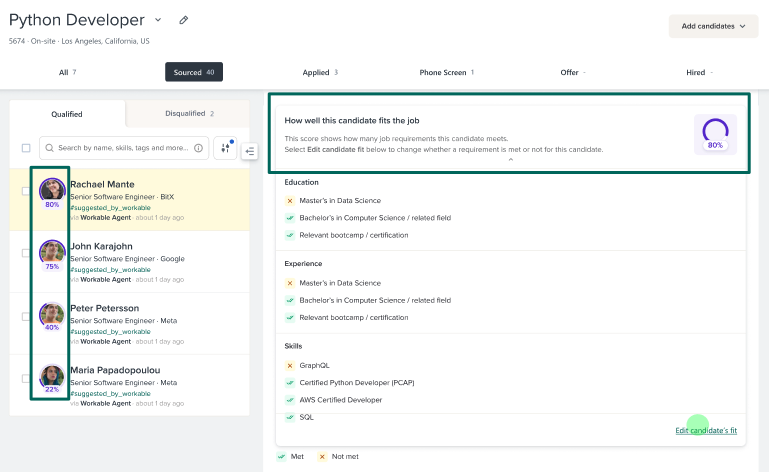Viewport: 769px width, 472px height.
Task: Check the box for Rachael Mante
Action: pyautogui.click(x=26, y=191)
